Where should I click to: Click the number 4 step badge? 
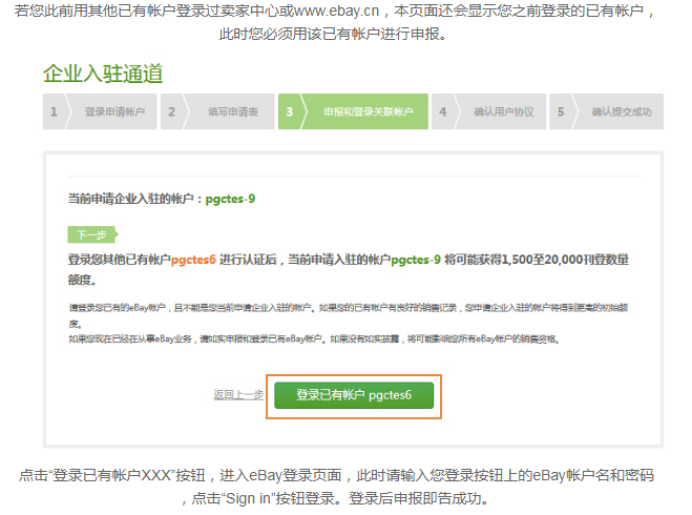tap(443, 112)
